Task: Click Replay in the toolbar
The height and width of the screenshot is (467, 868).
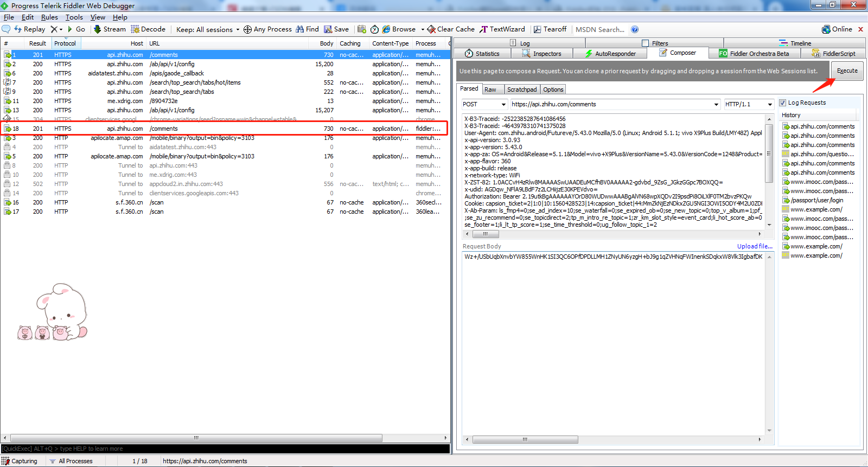Action: [x=30, y=29]
